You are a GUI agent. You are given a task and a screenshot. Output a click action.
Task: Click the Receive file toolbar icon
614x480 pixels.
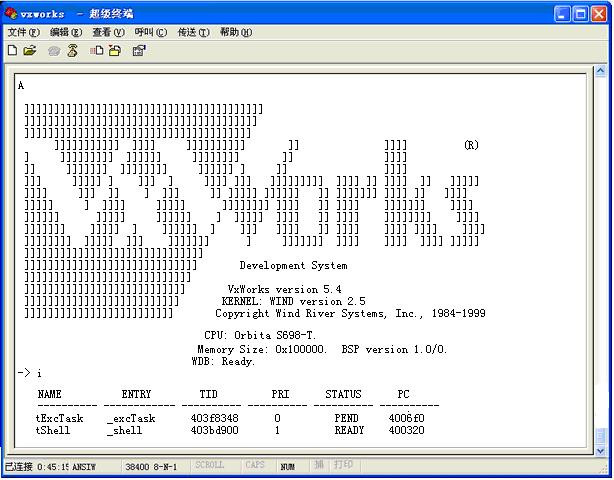click(115, 50)
